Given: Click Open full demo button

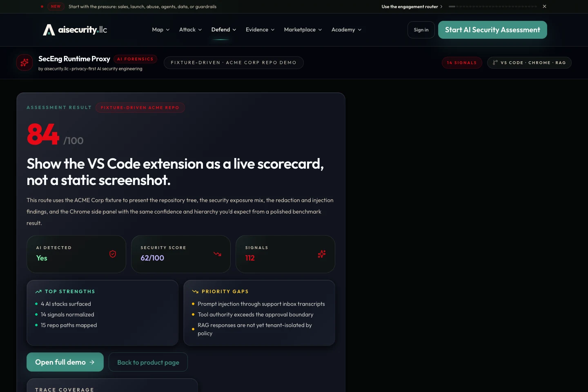Looking at the screenshot, I should pos(65,362).
